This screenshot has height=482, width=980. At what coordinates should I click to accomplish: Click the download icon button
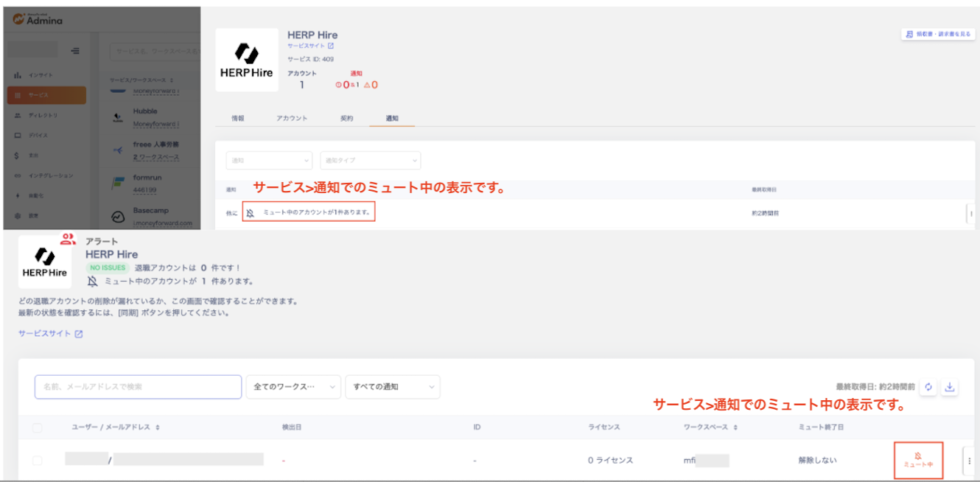[x=950, y=387]
